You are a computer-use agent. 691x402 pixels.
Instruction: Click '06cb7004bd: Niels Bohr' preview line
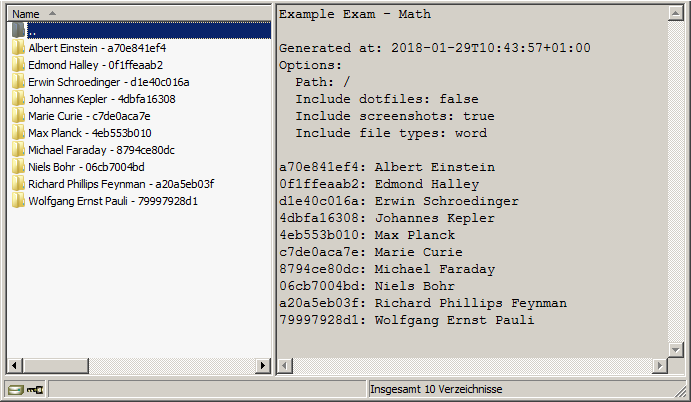click(367, 286)
